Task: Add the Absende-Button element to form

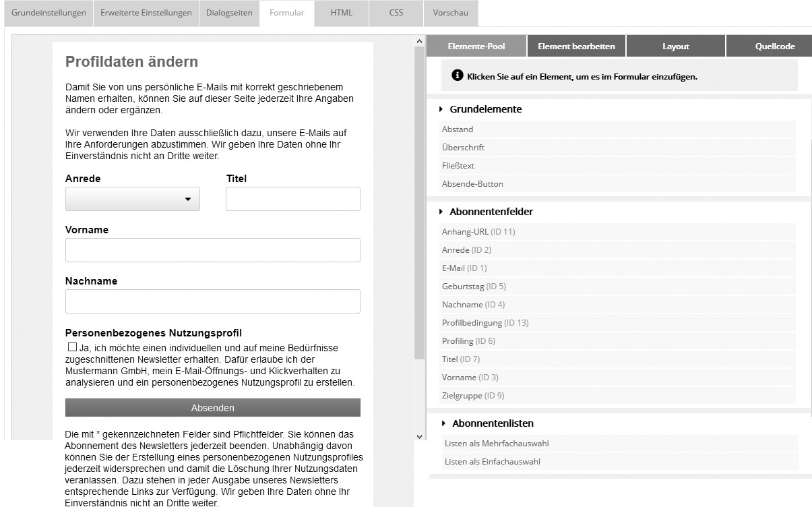Action: (472, 184)
